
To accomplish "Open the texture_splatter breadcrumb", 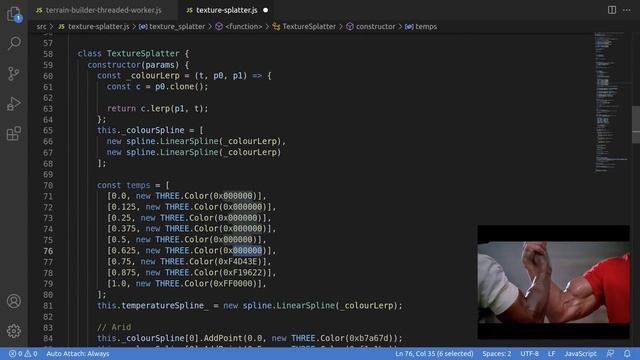I will (172, 27).
